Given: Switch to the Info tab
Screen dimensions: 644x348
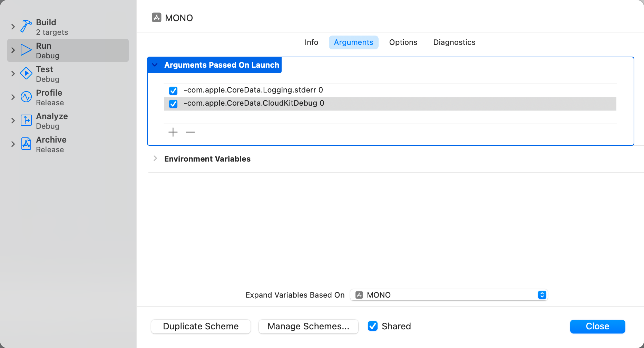Looking at the screenshot, I should pos(311,42).
